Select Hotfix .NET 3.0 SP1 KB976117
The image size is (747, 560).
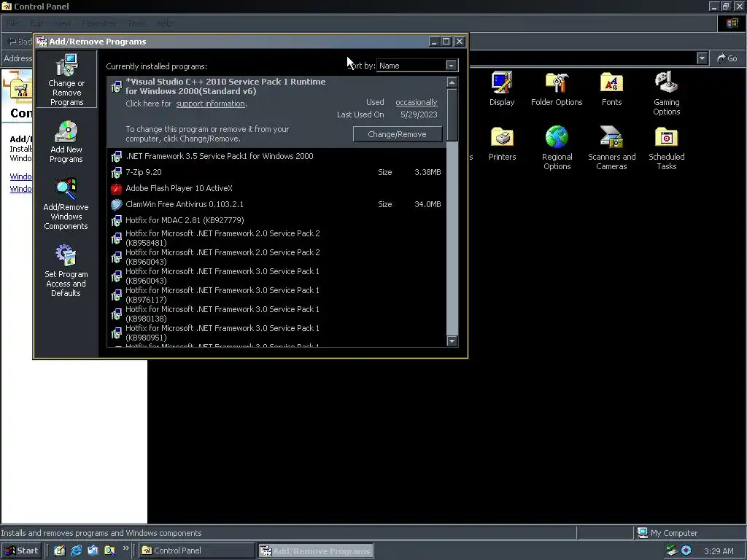[276, 295]
